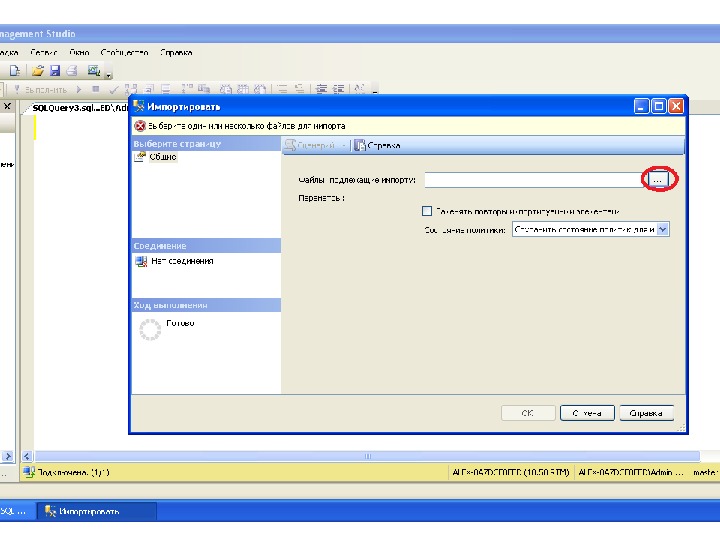Open the Сервис menu
Viewport: 720px width, 540px height.
[44, 53]
